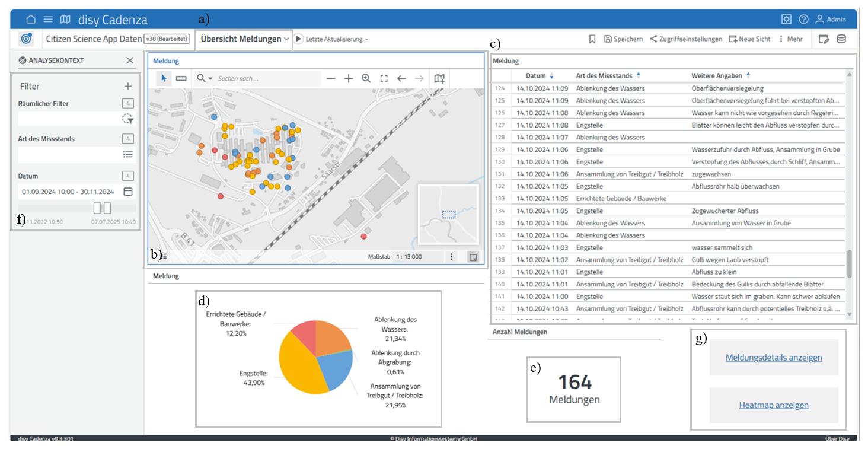
Task: Go back to previous map extent
Action: [401, 78]
